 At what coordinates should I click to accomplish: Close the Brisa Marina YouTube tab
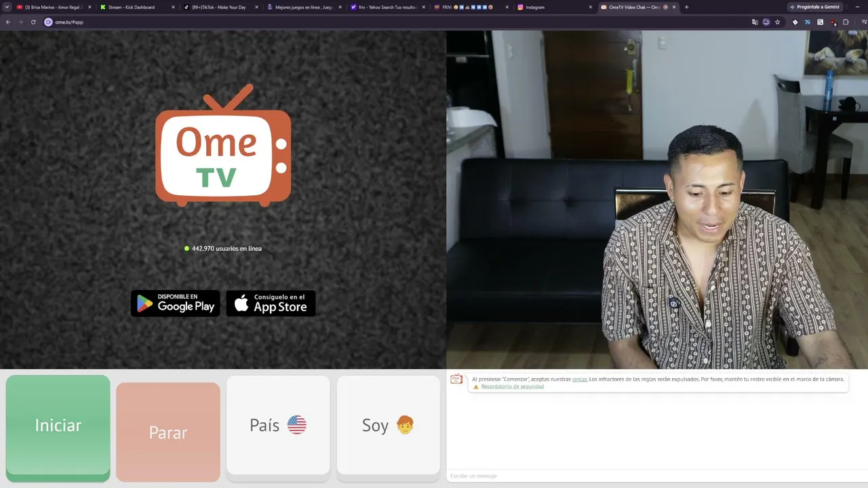90,7
